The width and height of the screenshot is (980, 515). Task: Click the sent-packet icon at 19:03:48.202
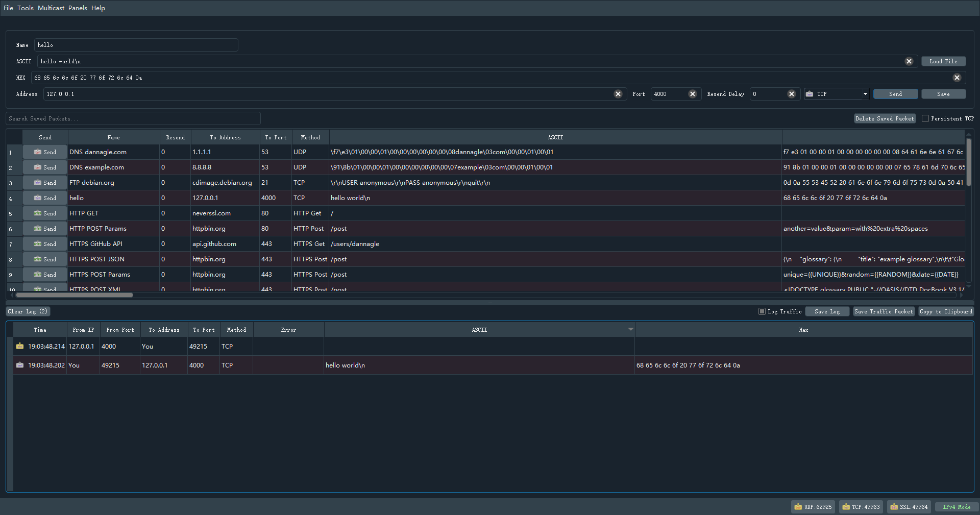point(20,365)
